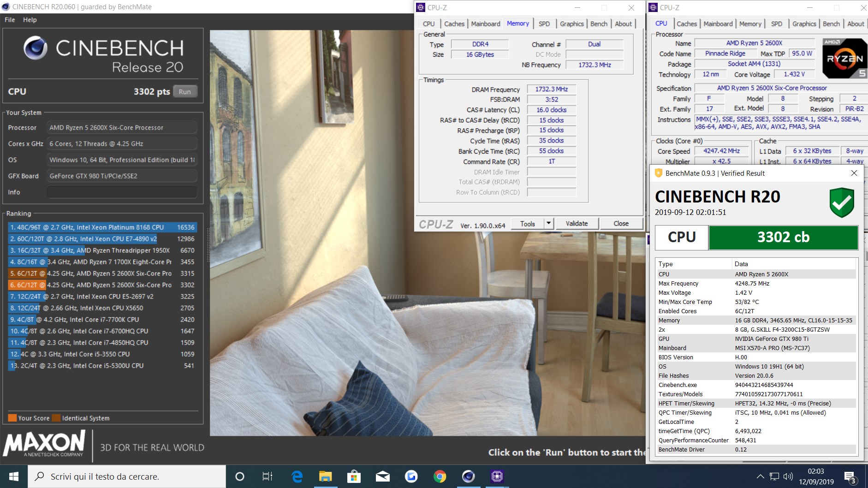This screenshot has width=868, height=488.
Task: Click the Memory row in BenchMate table
Action: point(755,321)
